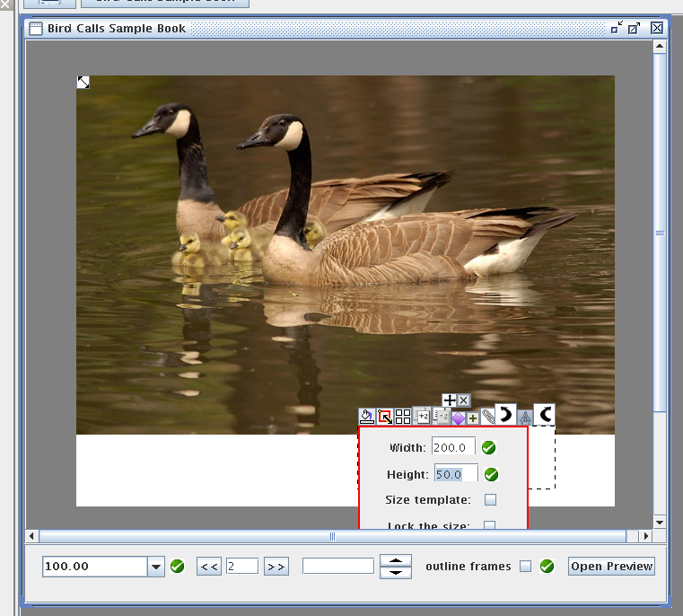Click the Bird Calls Sample Book title
The image size is (683, 616).
point(117,29)
